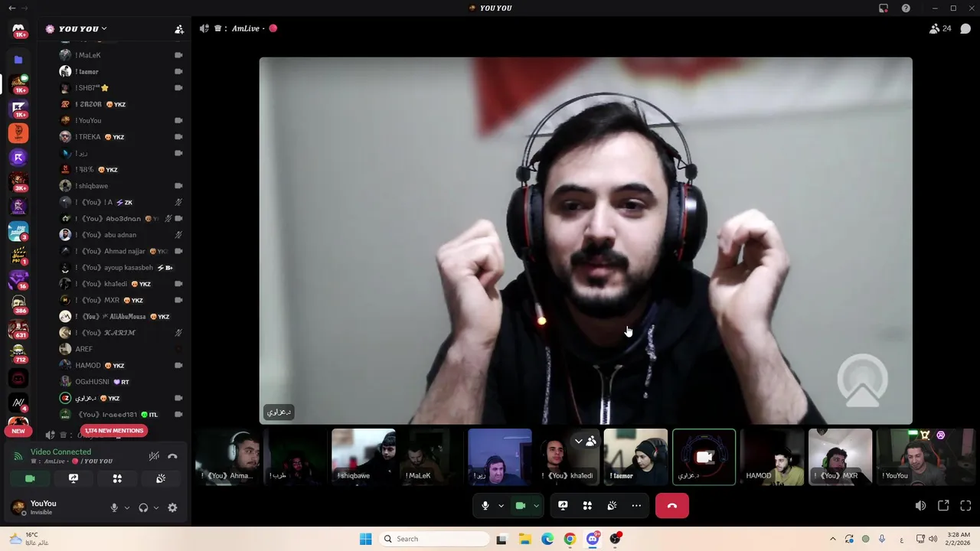This screenshot has height=551, width=980.
Task: Open user ayoup kasasbeh in the member list
Action: coord(121,268)
